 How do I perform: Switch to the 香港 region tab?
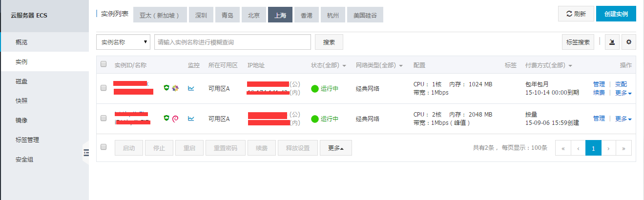(307, 15)
